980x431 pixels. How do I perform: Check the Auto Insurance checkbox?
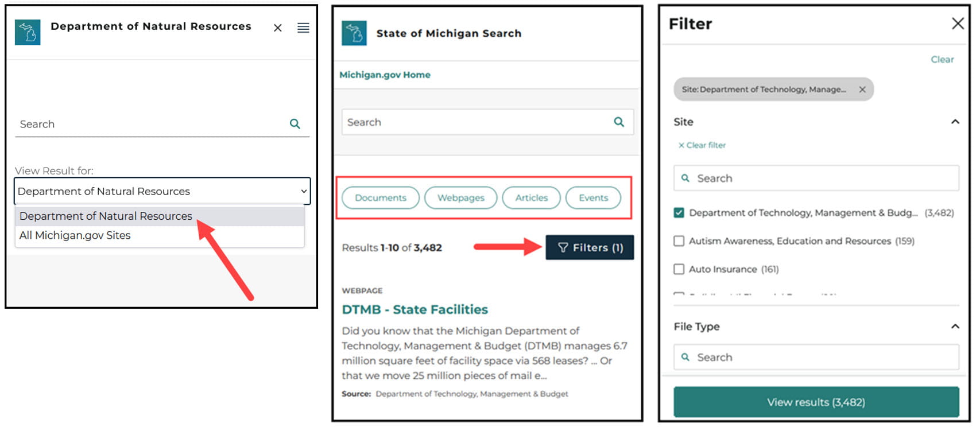click(x=679, y=269)
